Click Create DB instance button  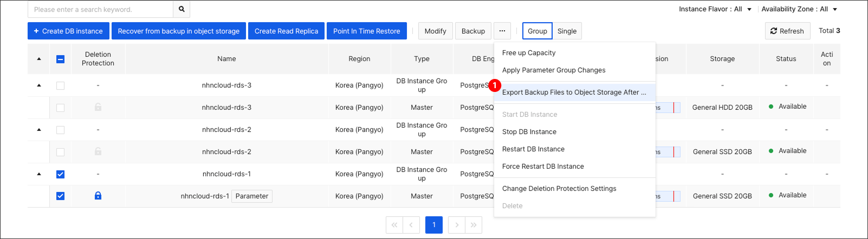click(68, 31)
